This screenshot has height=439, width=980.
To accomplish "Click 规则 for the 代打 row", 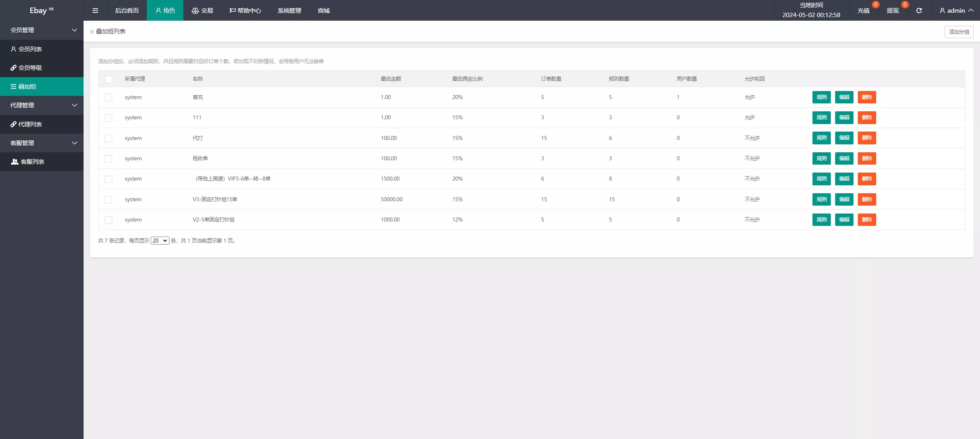I will (x=821, y=138).
